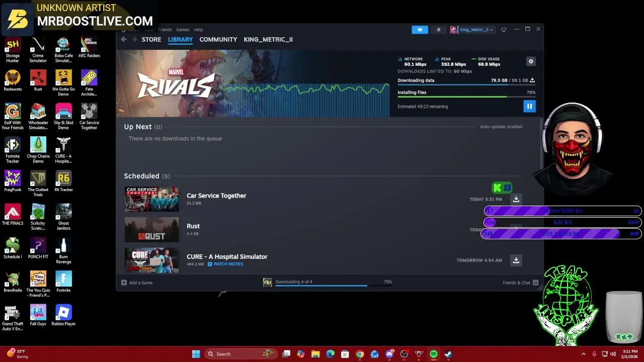Switch to the STORE tab
This screenshot has width=644, height=362.
[151, 39]
